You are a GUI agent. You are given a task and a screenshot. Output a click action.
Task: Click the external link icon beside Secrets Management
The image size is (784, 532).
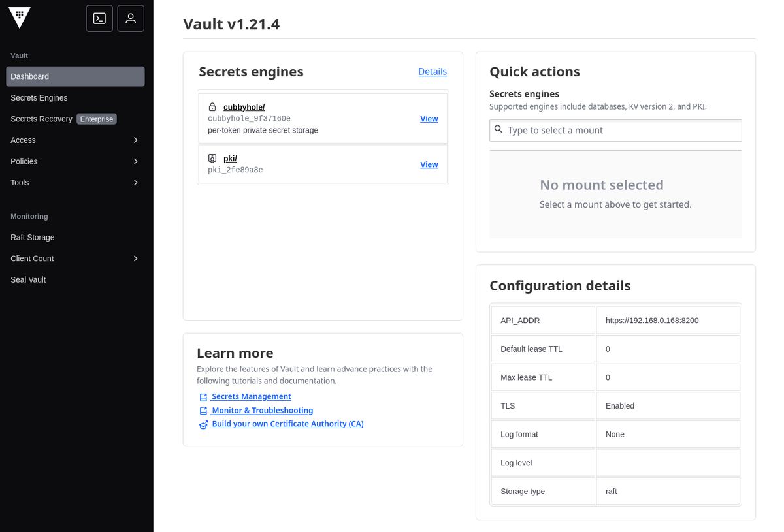point(203,397)
